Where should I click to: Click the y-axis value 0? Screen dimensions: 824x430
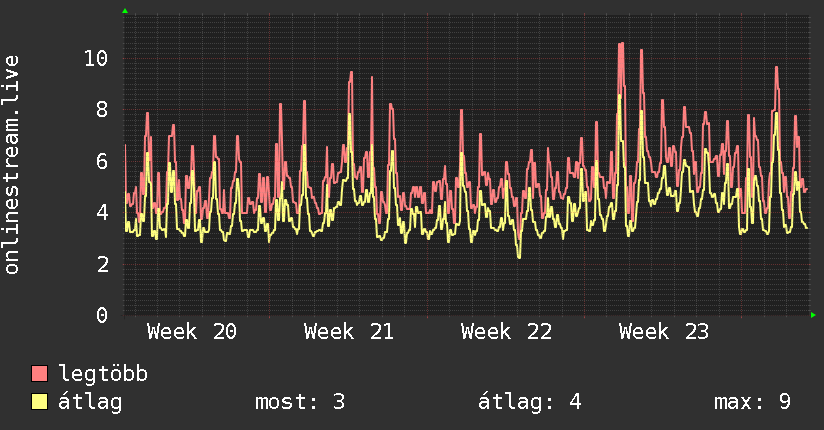(x=102, y=315)
